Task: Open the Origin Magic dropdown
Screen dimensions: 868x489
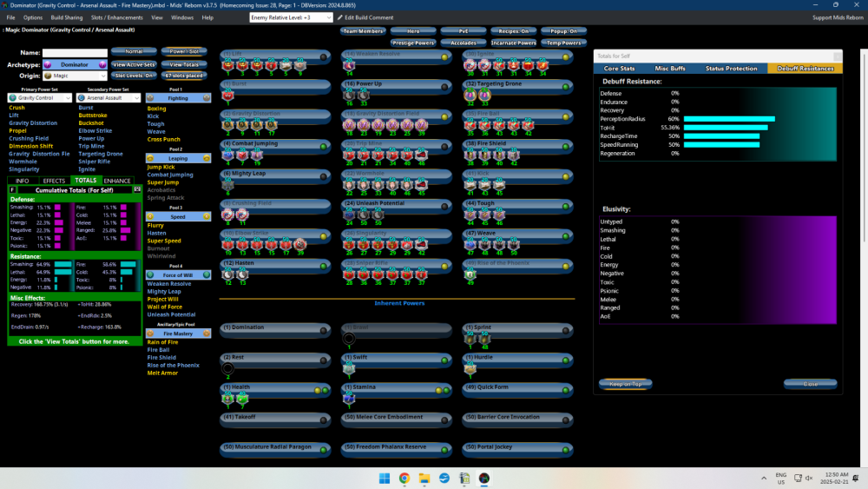Action: tap(75, 76)
